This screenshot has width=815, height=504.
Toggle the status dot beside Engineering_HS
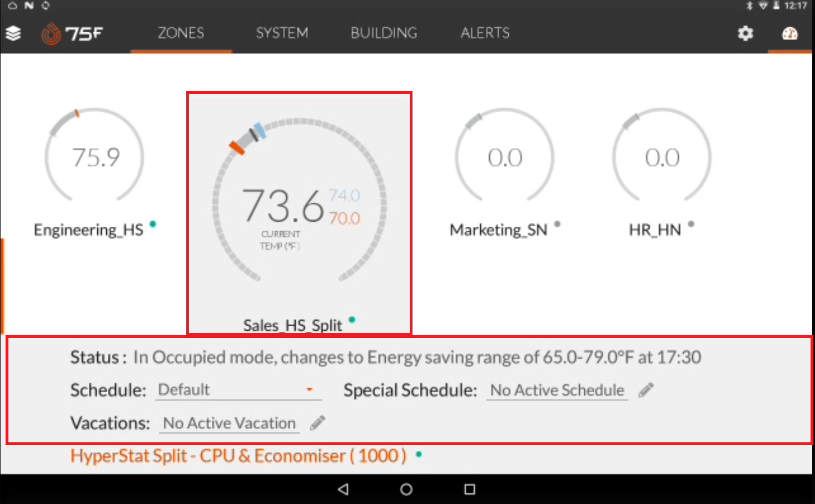(x=153, y=224)
